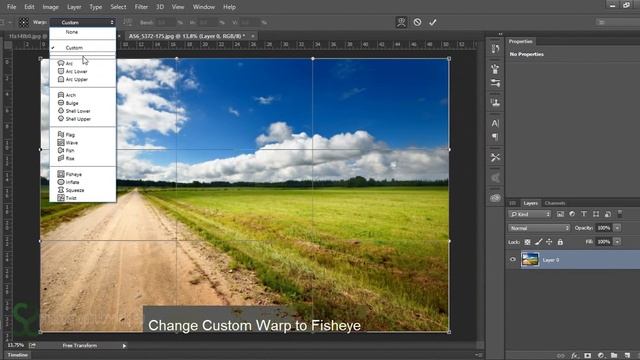Open the Paragraph panel icon
640x360 pixels.
pyautogui.click(x=495, y=137)
